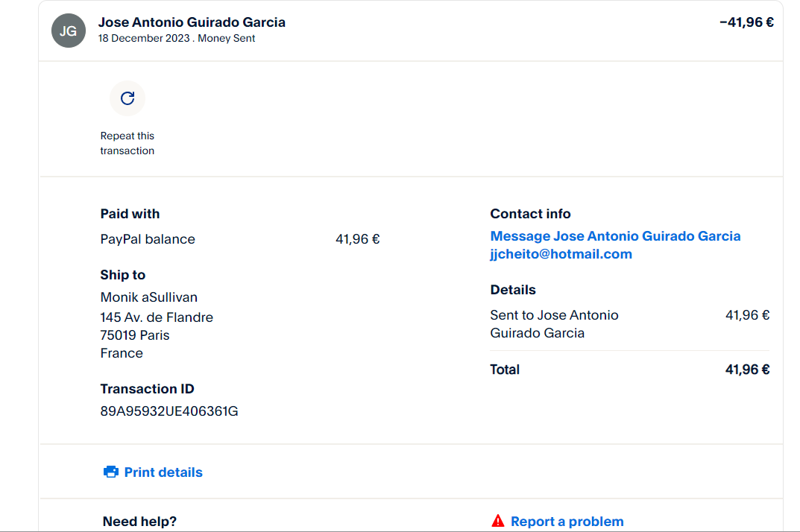Click the red warning triangle icon
The image size is (800, 532).
tap(498, 521)
